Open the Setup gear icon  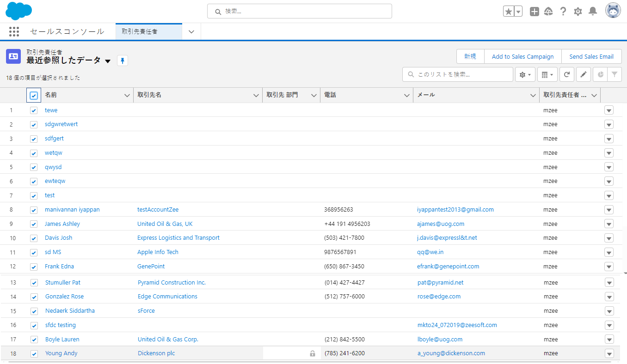tap(578, 12)
